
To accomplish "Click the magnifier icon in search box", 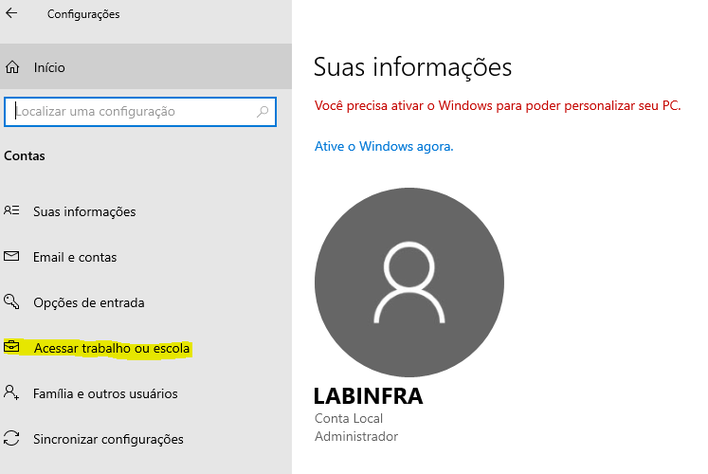I will click(262, 112).
